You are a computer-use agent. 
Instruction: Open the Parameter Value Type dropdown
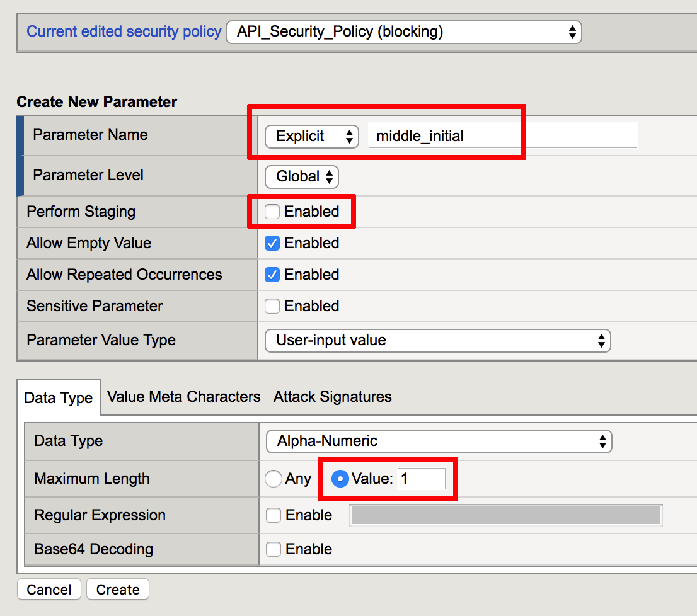click(438, 341)
